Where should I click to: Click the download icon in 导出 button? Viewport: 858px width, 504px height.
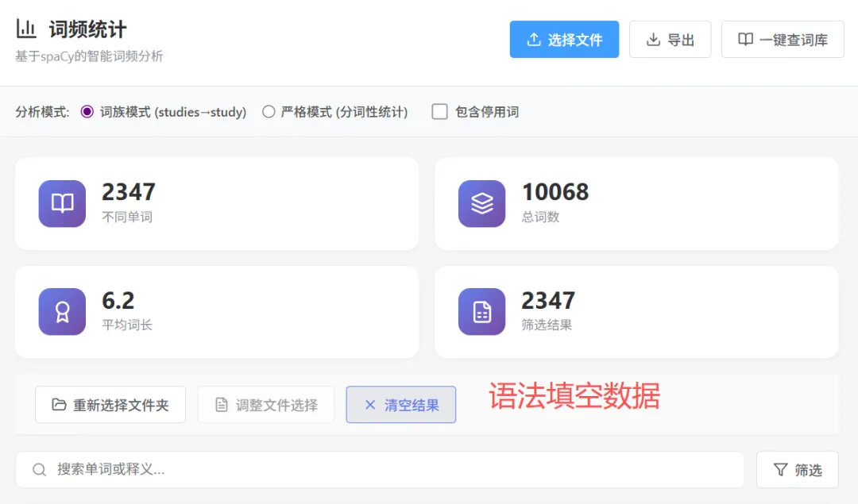pyautogui.click(x=653, y=39)
